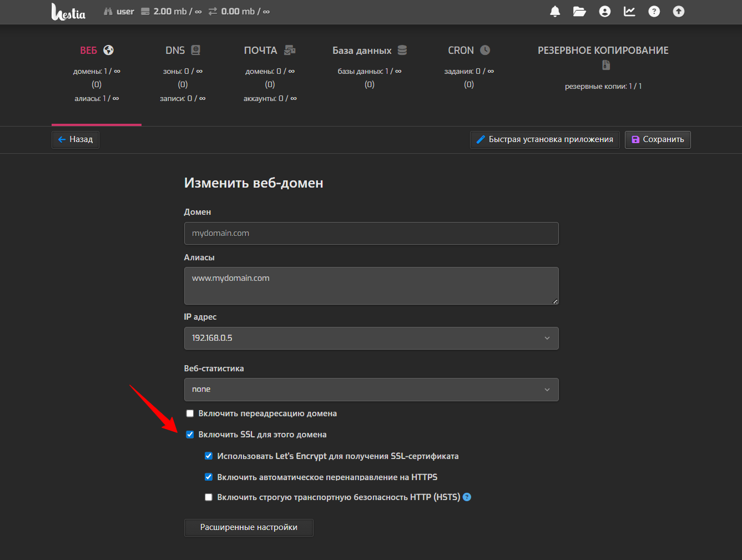View statistics chart icon in header
The height and width of the screenshot is (560, 742).
tap(629, 11)
